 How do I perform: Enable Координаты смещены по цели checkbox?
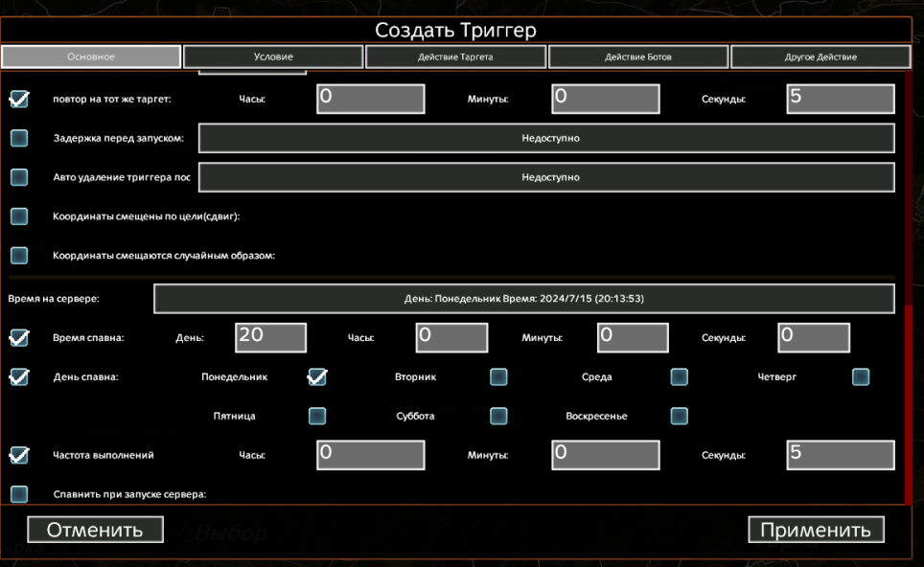pyautogui.click(x=19, y=216)
